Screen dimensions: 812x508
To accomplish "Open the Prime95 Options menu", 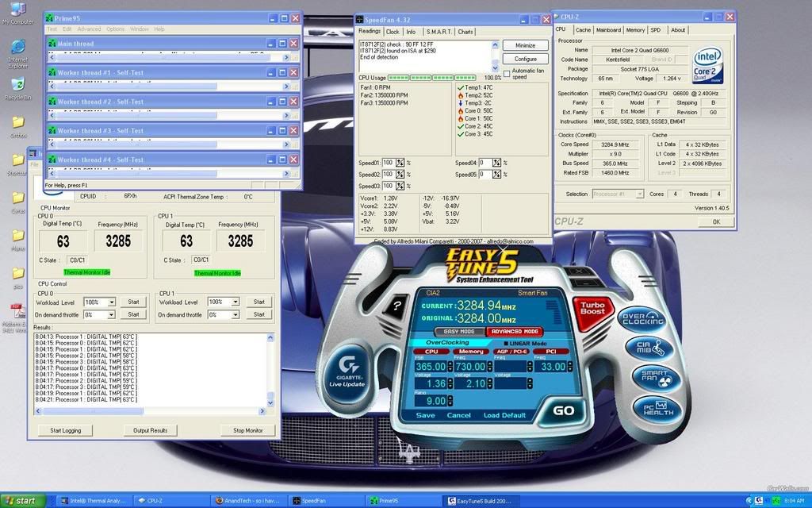I will point(115,29).
